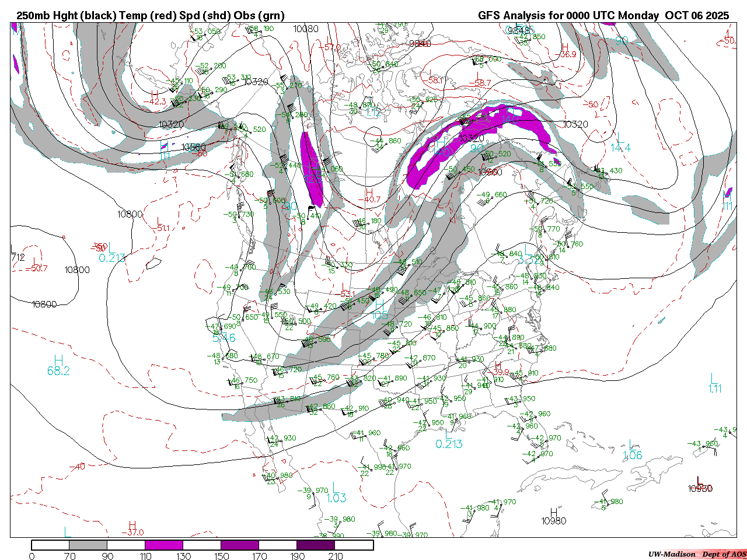Select the dark purple 190–210 legend swatch
The image size is (747, 560).
(316, 545)
